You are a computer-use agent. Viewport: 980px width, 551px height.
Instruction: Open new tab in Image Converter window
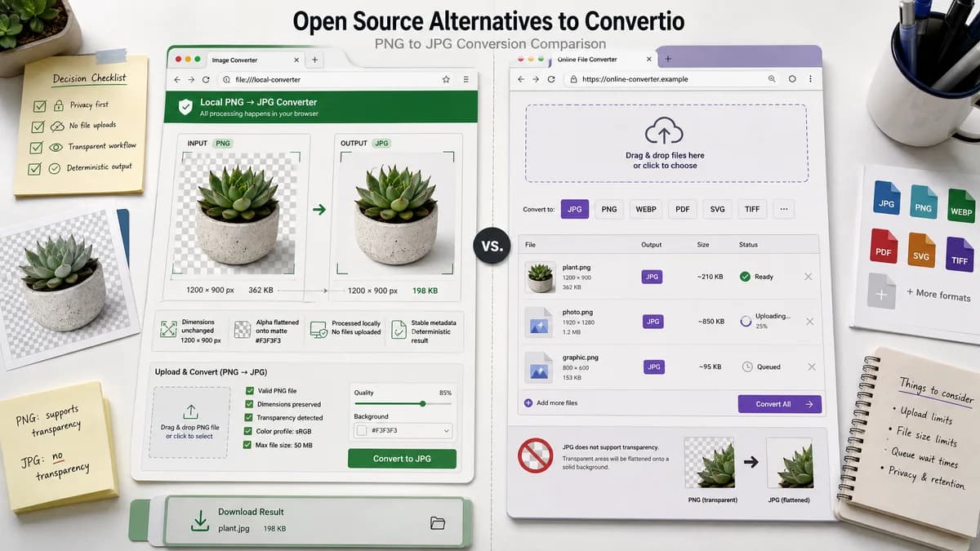(315, 60)
